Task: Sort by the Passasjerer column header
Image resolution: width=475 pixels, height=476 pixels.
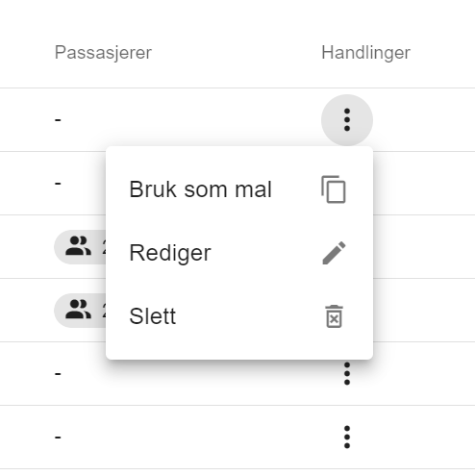Action: tap(103, 52)
